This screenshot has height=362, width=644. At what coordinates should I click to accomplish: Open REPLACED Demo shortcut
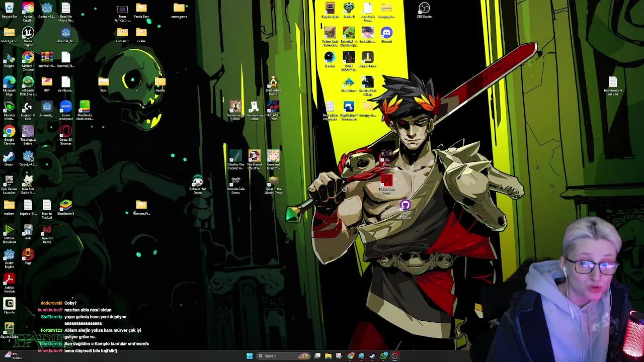click(273, 111)
